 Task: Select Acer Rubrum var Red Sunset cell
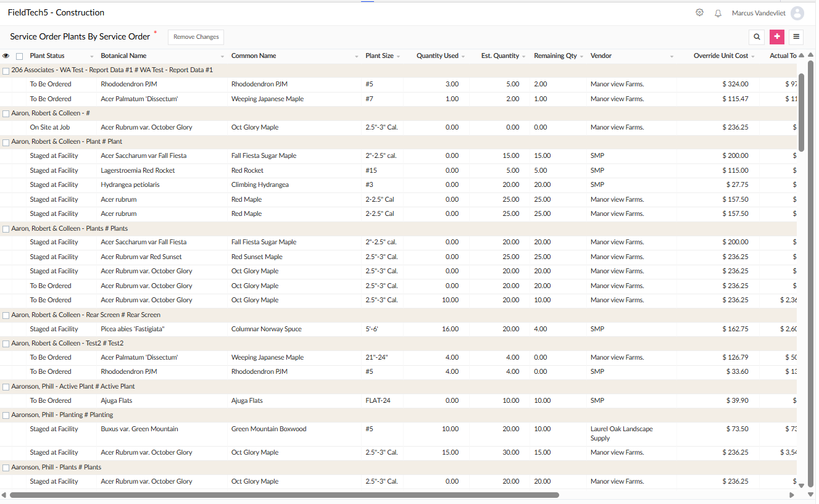141,257
